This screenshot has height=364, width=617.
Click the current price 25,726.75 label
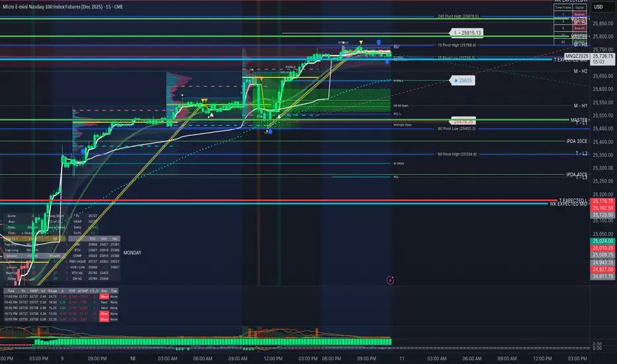(x=603, y=56)
